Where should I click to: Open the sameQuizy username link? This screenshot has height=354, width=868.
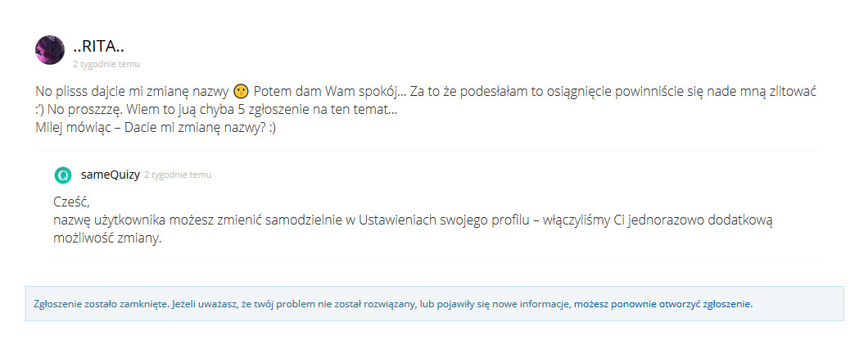(111, 175)
